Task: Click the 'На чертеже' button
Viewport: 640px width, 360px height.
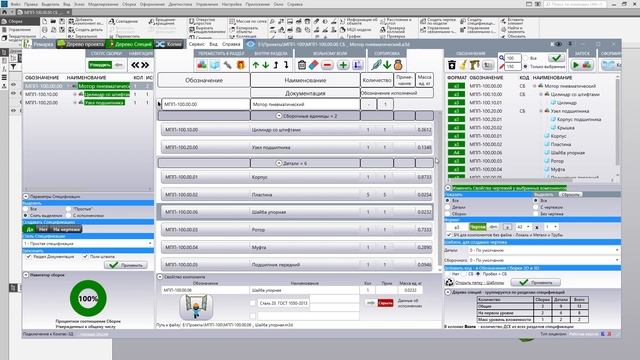Action: [66, 229]
